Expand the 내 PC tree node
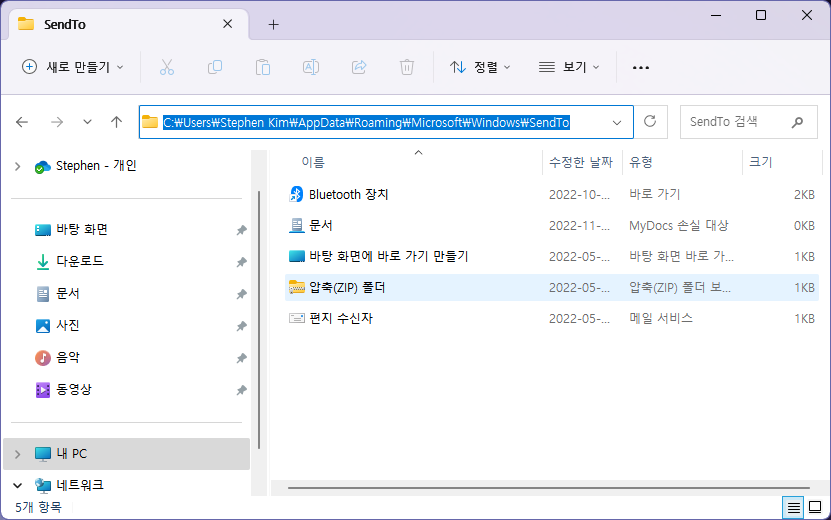The image size is (831, 520). pos(17,454)
